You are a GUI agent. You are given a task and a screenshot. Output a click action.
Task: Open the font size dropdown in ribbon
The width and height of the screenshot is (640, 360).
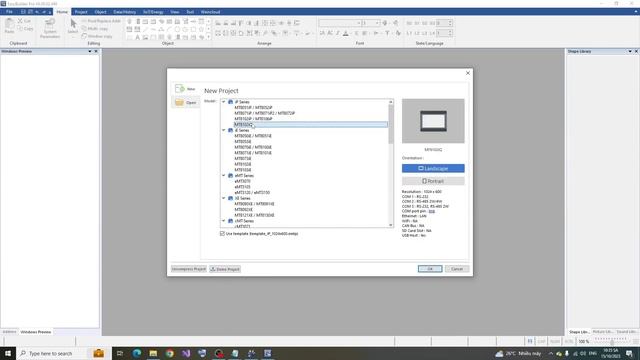(x=377, y=23)
